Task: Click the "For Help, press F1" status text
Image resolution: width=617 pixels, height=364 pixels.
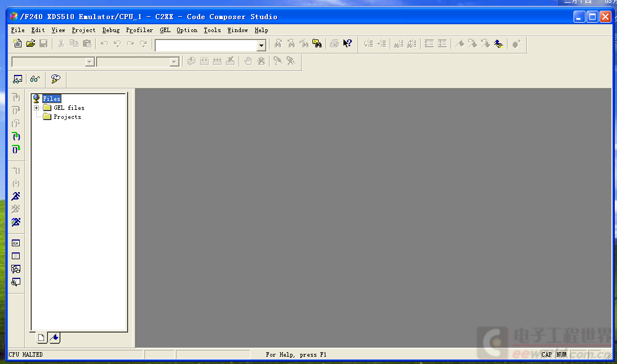Action: coord(296,354)
